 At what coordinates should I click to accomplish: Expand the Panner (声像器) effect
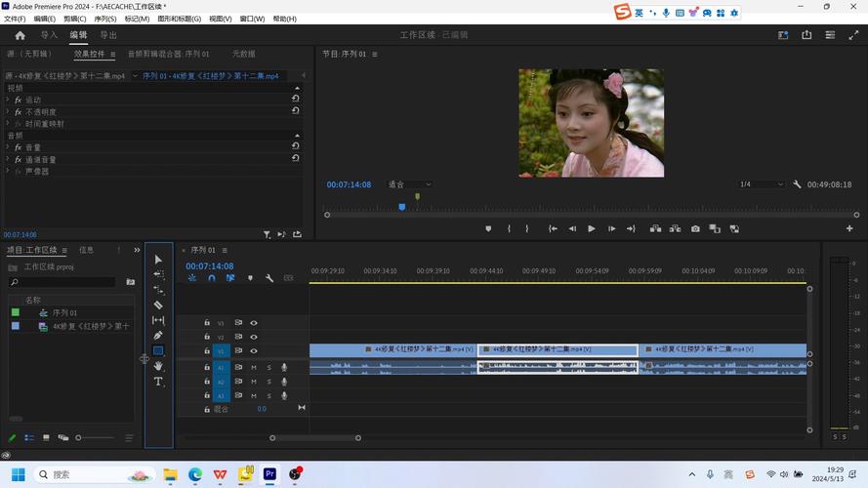[x=8, y=172]
